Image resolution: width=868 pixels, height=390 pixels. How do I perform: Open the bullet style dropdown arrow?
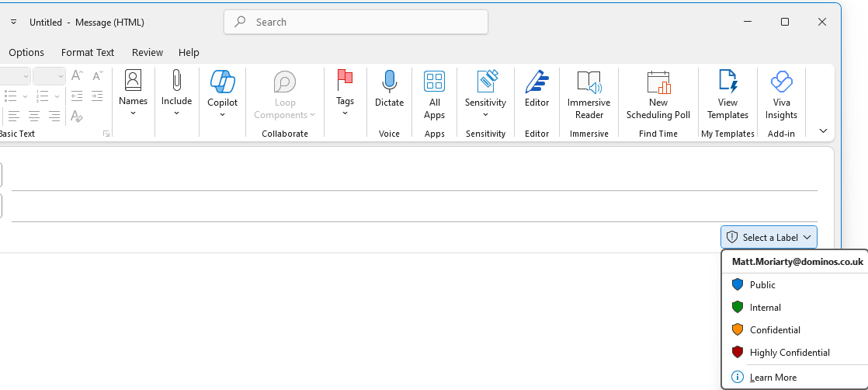click(25, 96)
